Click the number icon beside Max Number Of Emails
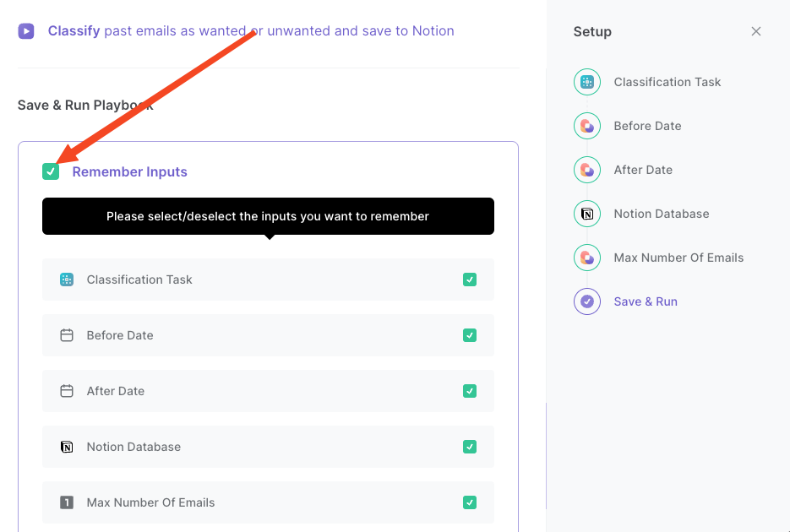Viewport: 790px width, 532px height. click(67, 502)
